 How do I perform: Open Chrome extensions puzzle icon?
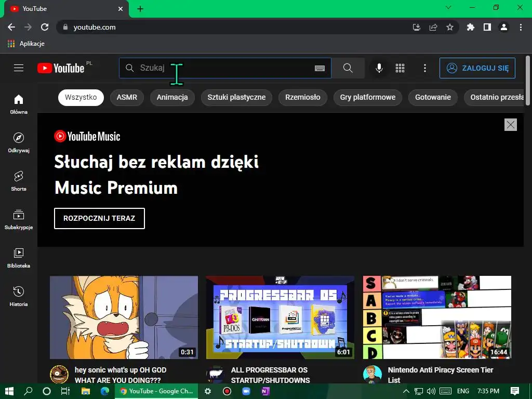(x=470, y=27)
